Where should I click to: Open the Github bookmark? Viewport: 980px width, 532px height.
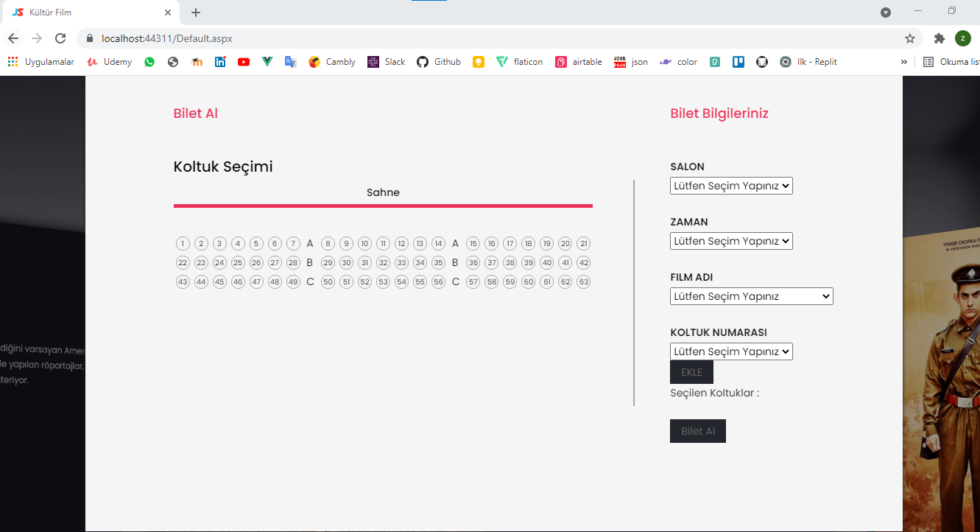tap(439, 62)
